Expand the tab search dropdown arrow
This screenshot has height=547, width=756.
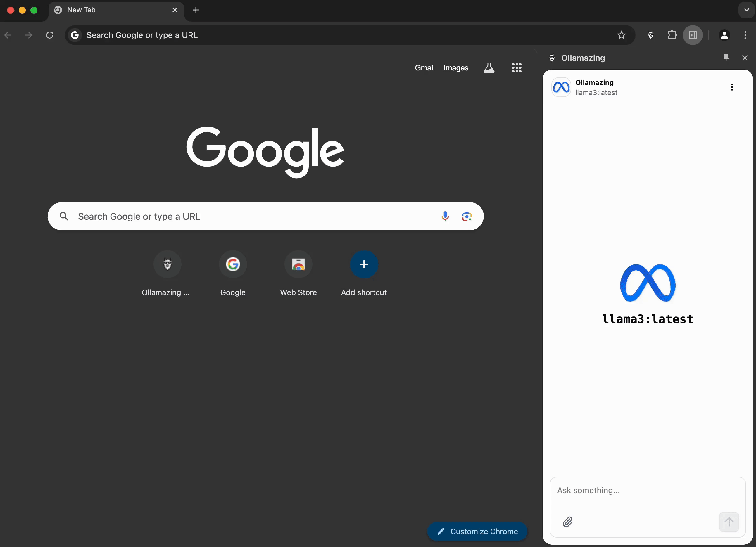(x=746, y=10)
